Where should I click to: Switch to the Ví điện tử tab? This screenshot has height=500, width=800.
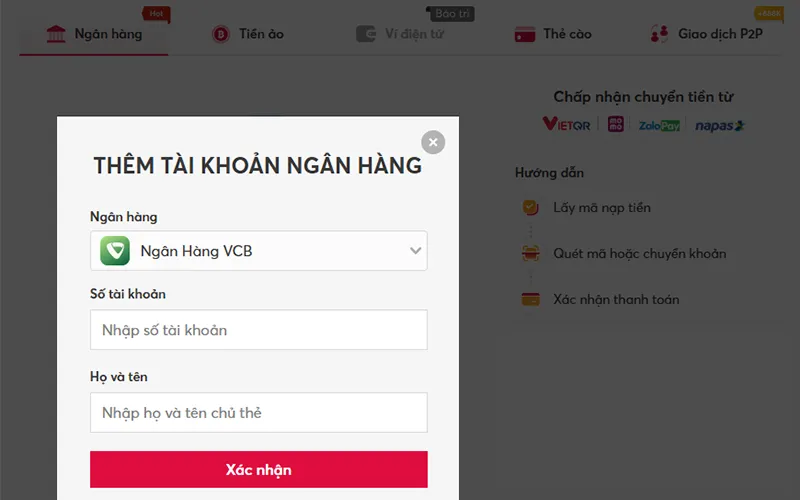point(400,34)
